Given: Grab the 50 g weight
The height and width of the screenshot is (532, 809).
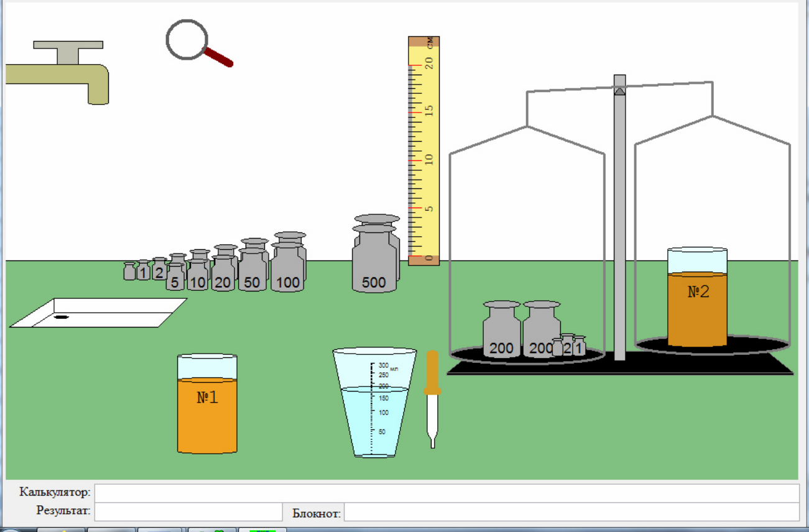Looking at the screenshot, I should [x=252, y=271].
